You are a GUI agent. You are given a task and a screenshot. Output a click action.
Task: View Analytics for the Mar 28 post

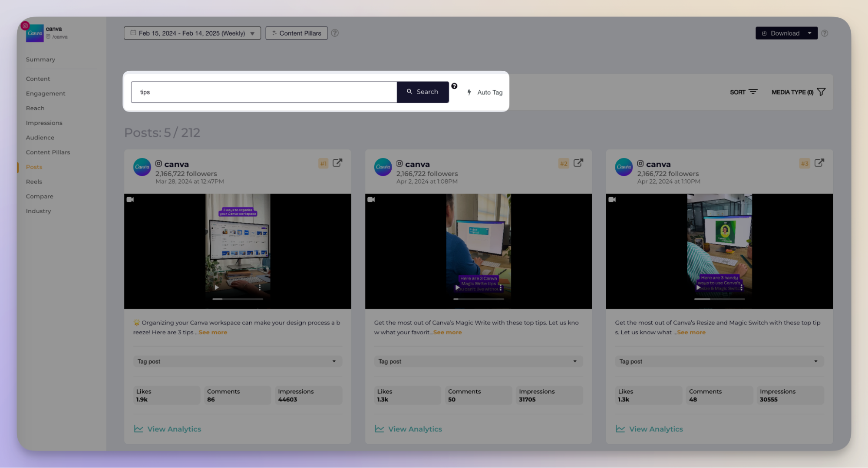tap(168, 429)
